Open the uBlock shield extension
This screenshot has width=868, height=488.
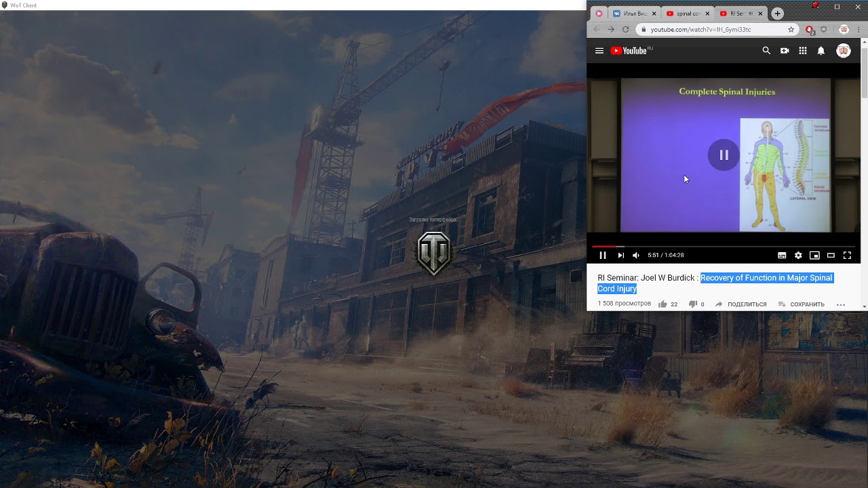click(x=824, y=30)
